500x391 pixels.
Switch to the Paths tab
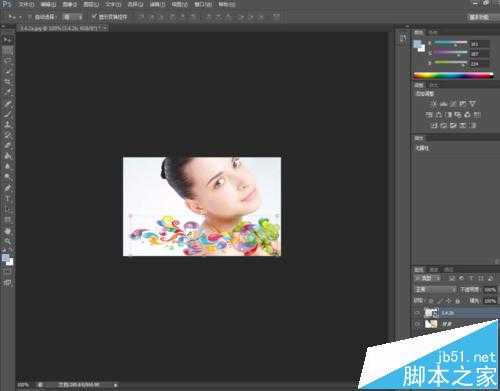click(448, 269)
